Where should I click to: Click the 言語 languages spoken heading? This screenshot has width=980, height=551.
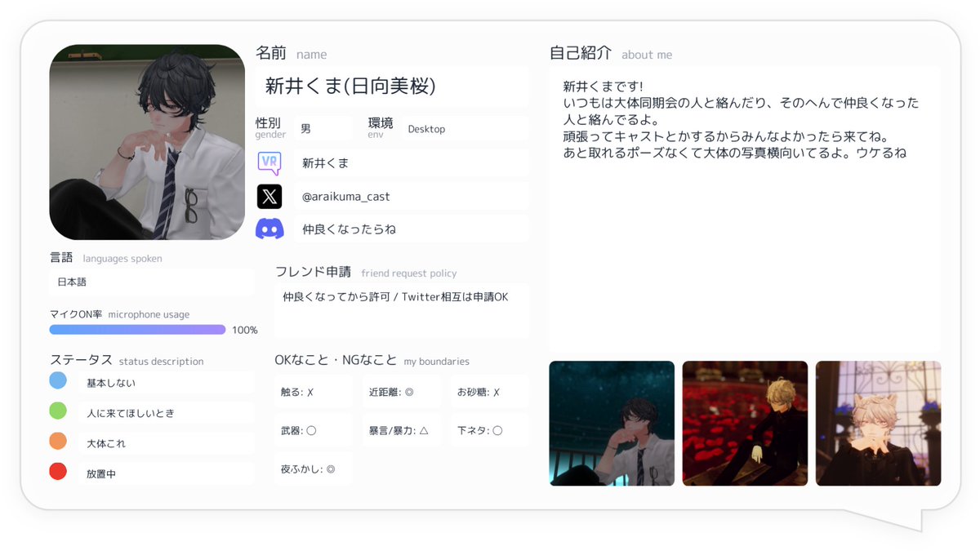click(x=106, y=258)
